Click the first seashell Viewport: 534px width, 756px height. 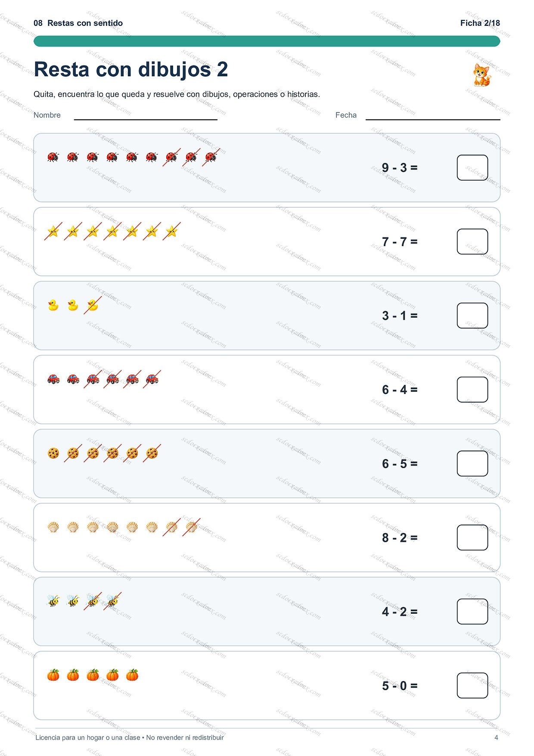[53, 527]
